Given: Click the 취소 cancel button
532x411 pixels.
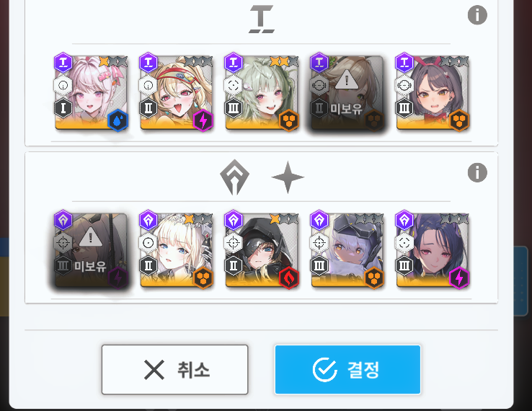Looking at the screenshot, I should point(174,370).
